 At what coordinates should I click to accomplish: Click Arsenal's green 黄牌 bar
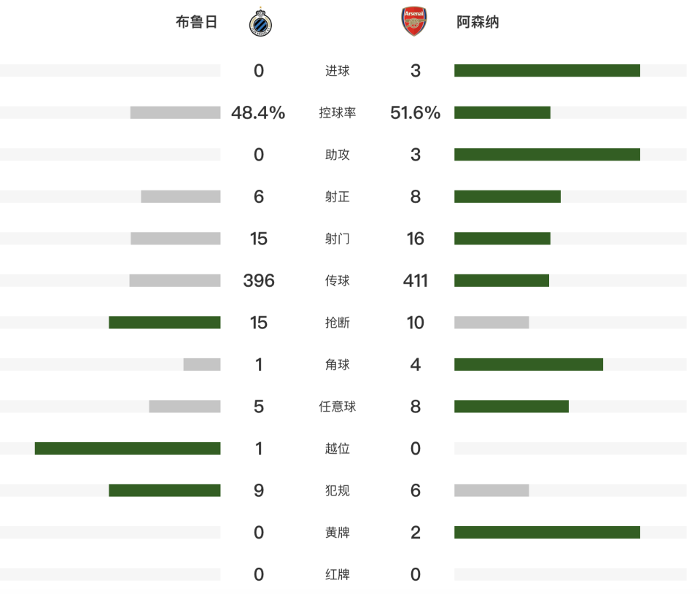click(x=547, y=533)
